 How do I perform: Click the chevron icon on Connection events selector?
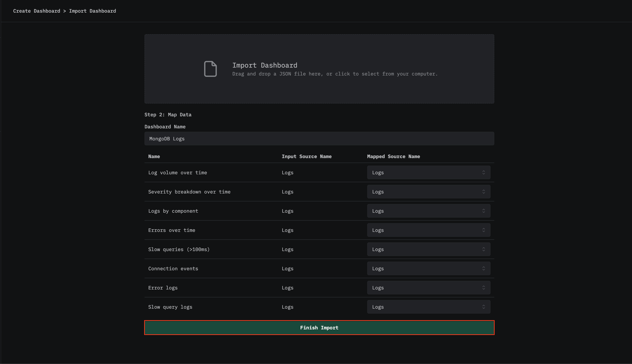click(x=484, y=268)
